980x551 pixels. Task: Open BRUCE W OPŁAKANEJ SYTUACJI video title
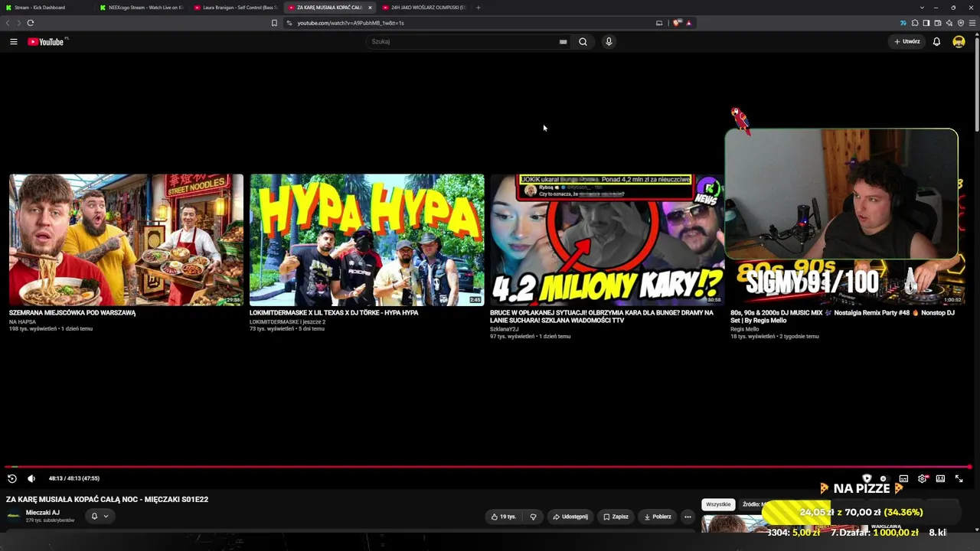602,317
